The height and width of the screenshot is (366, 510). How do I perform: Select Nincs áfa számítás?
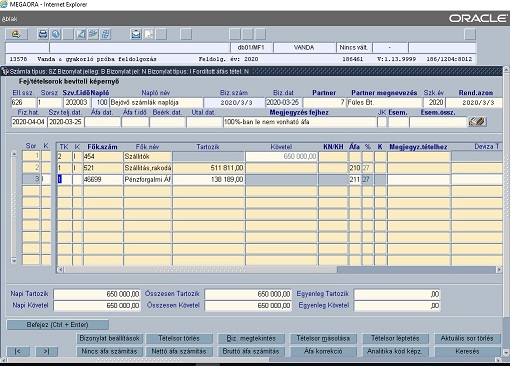pyautogui.click(x=110, y=351)
